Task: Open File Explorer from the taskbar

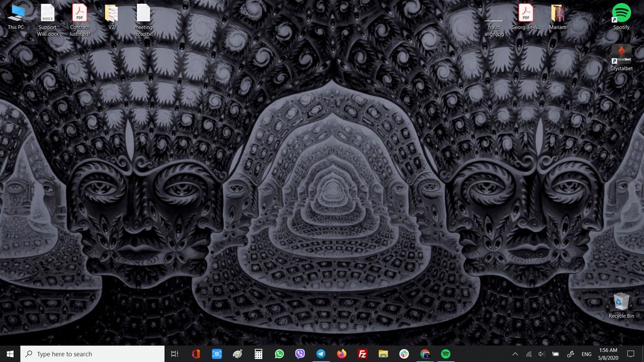Action: pyautogui.click(x=383, y=354)
